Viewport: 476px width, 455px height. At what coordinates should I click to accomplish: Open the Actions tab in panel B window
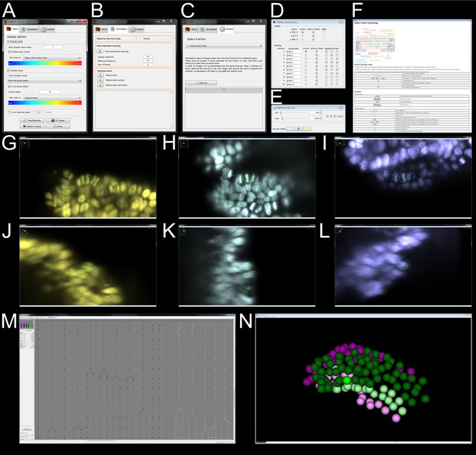point(137,29)
